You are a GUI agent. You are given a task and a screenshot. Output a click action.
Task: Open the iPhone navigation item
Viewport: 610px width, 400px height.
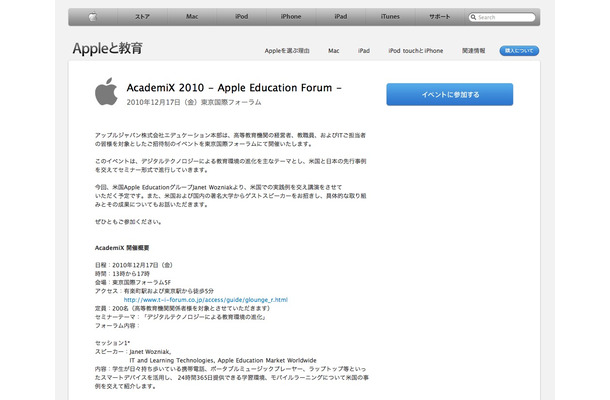[291, 17]
